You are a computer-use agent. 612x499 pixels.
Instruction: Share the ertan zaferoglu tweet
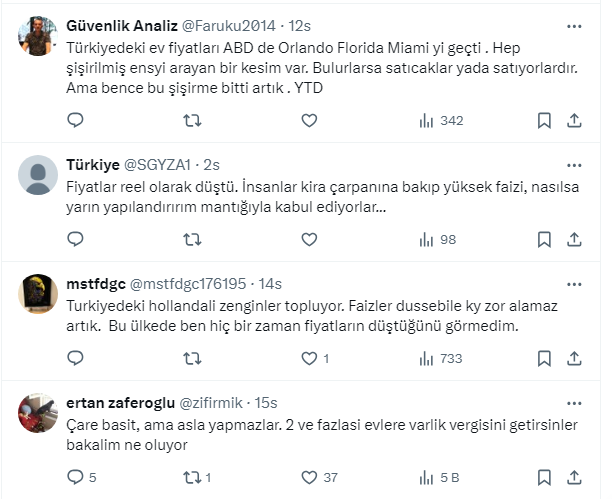tap(574, 477)
